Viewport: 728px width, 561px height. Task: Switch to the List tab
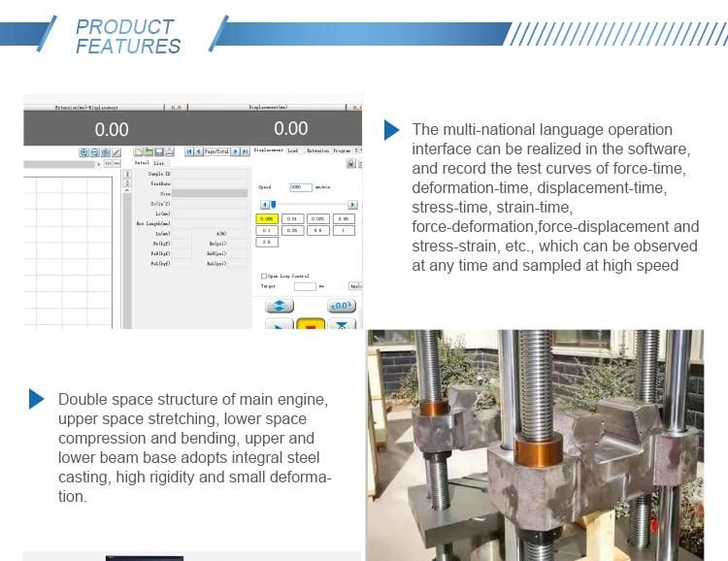coord(159,163)
